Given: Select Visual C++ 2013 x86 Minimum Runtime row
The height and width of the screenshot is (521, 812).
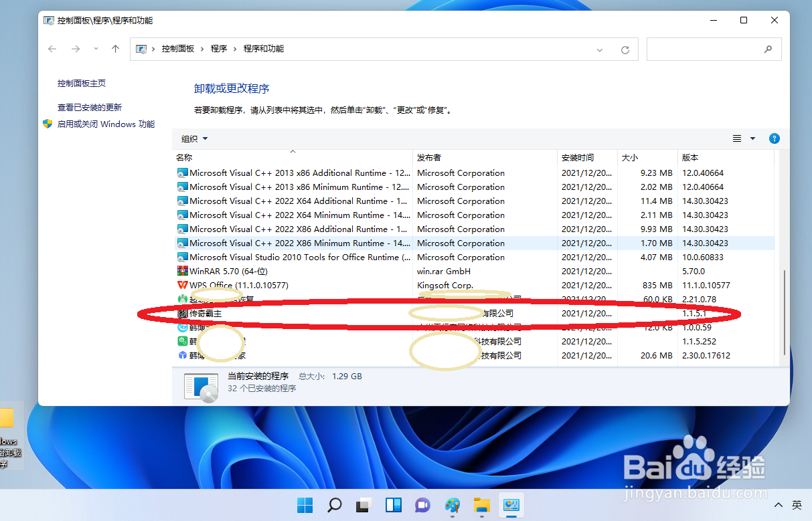Looking at the screenshot, I should (x=474, y=187).
